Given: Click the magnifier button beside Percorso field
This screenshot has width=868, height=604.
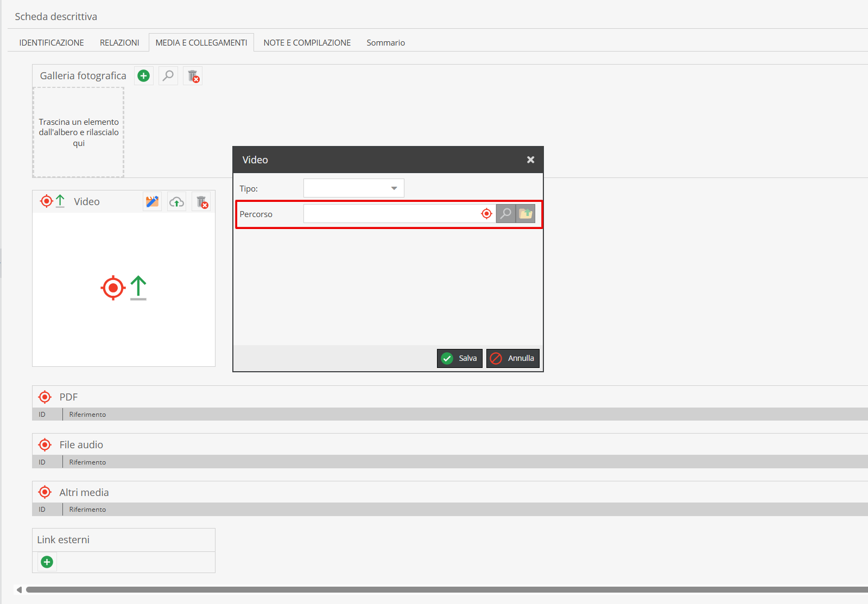Looking at the screenshot, I should pyautogui.click(x=505, y=214).
